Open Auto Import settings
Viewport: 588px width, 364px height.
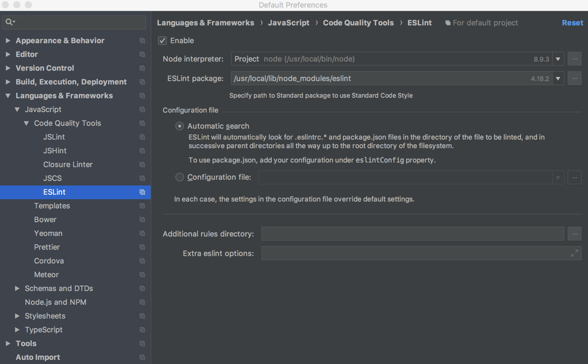pos(38,357)
